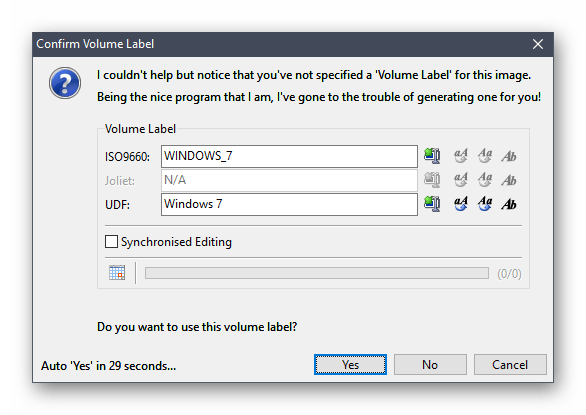Click the ISO9660 import label icon
Image resolution: width=586 pixels, height=415 pixels.
pyautogui.click(x=432, y=156)
